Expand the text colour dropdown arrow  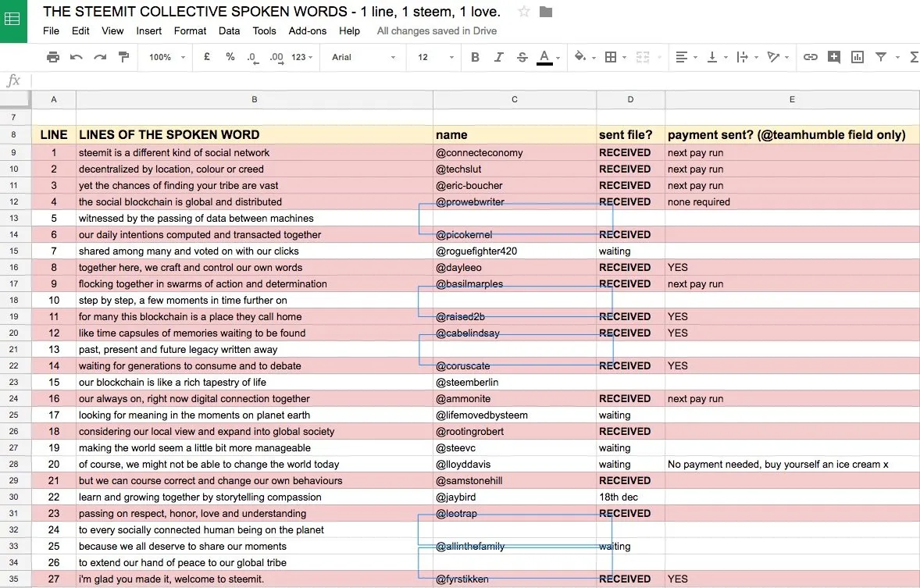[x=558, y=58]
